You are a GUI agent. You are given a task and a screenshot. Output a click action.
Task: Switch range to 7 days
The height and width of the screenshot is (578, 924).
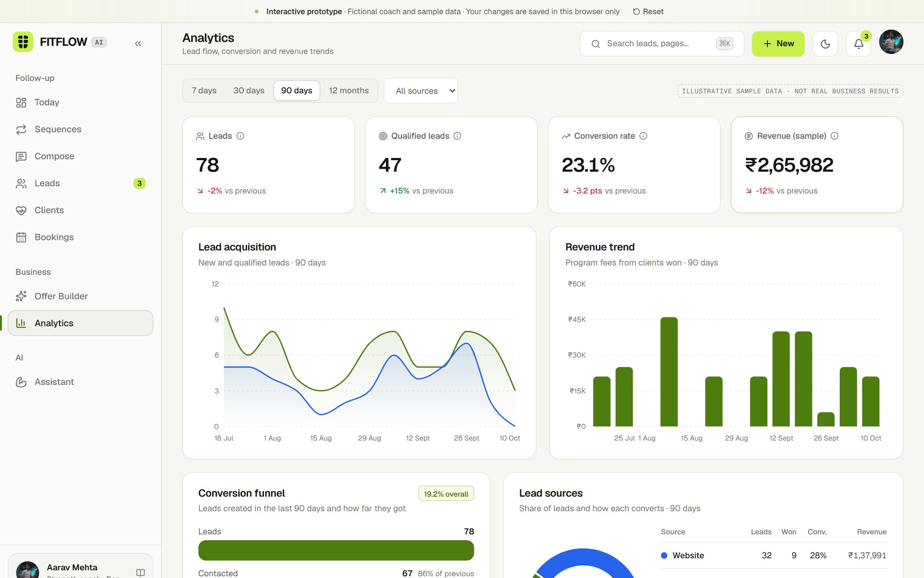tap(204, 90)
